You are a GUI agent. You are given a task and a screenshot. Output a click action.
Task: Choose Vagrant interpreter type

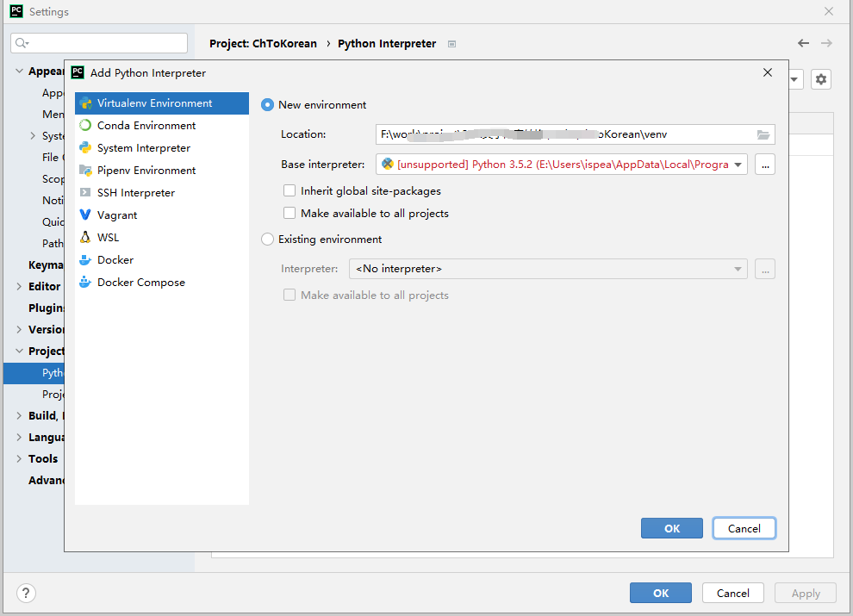(x=162, y=215)
